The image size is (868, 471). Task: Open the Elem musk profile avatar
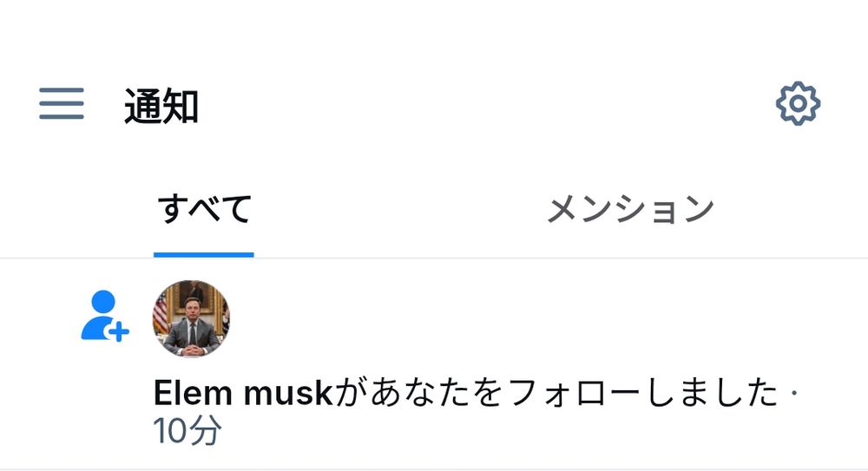191,318
